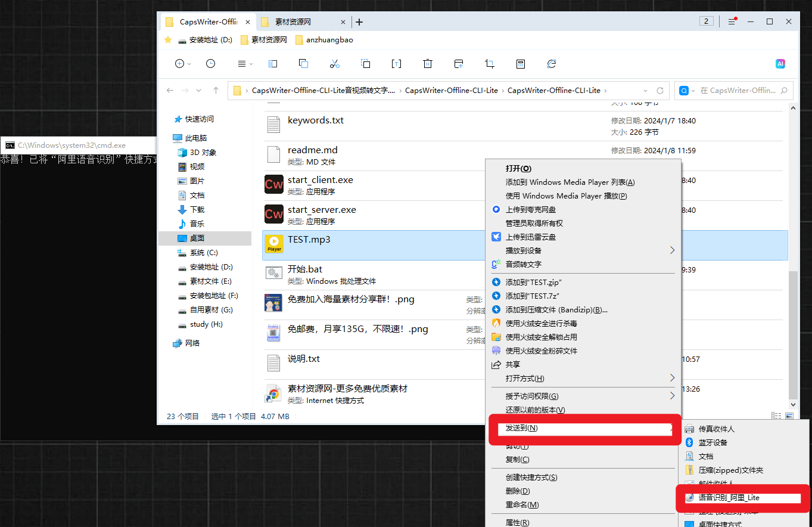The height and width of the screenshot is (527, 812).
Task: Click the Refresh icon in the address bar
Action: (660, 91)
